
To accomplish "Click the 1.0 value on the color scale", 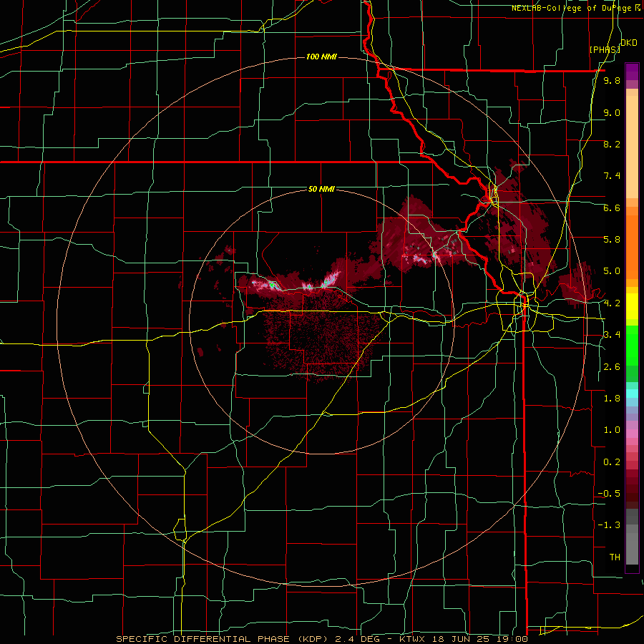I will point(612,430).
